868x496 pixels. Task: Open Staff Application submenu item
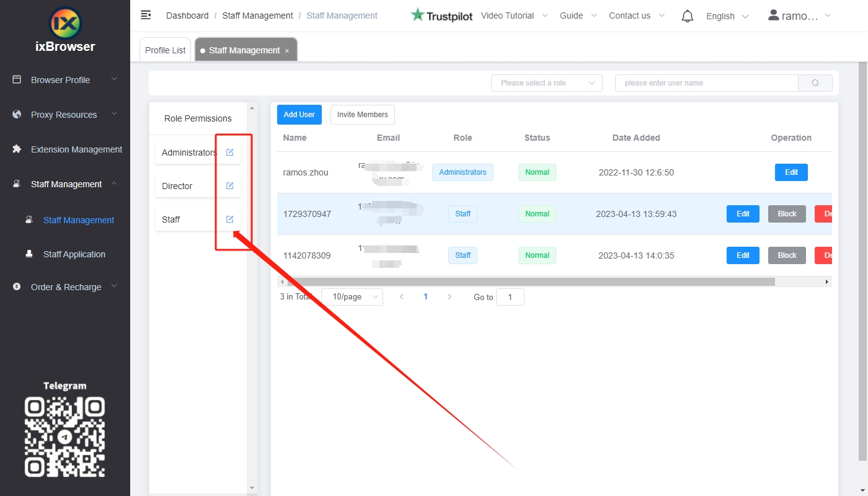pyautogui.click(x=74, y=254)
